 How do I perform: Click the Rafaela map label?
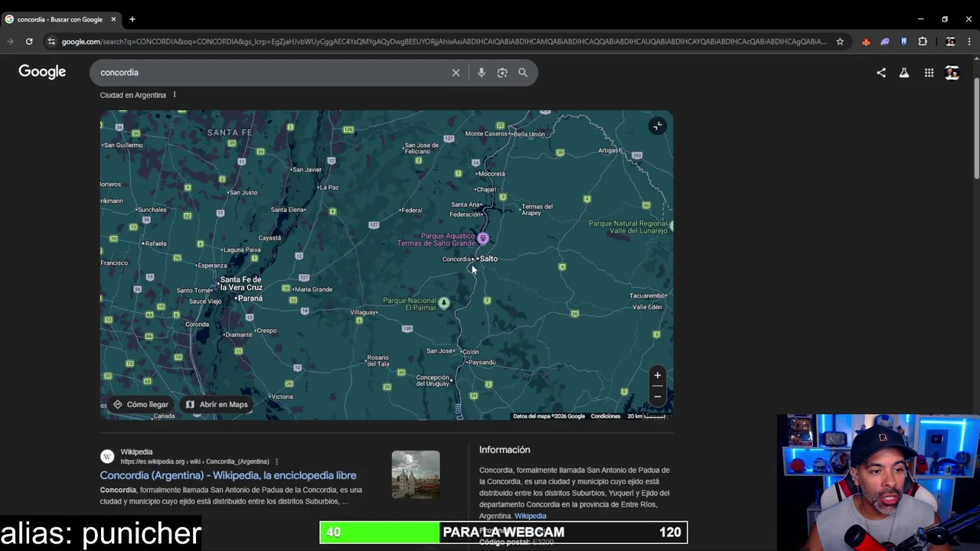pyautogui.click(x=155, y=243)
